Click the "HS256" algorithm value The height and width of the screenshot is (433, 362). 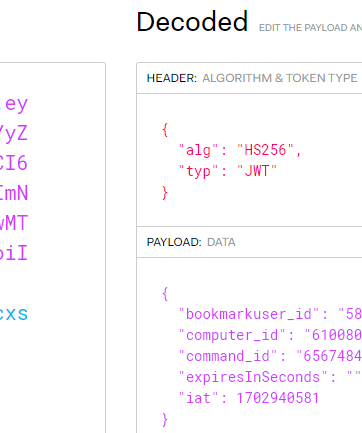click(x=265, y=150)
